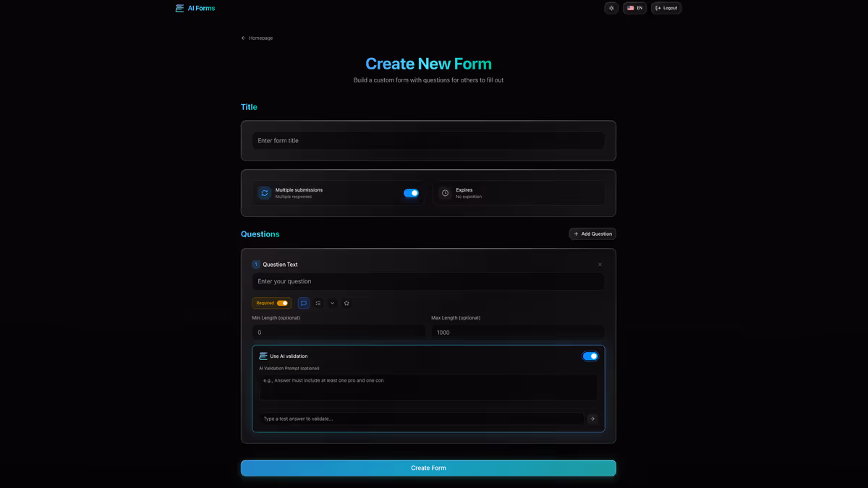Turn off the Multiple submissions switch

[411, 193]
